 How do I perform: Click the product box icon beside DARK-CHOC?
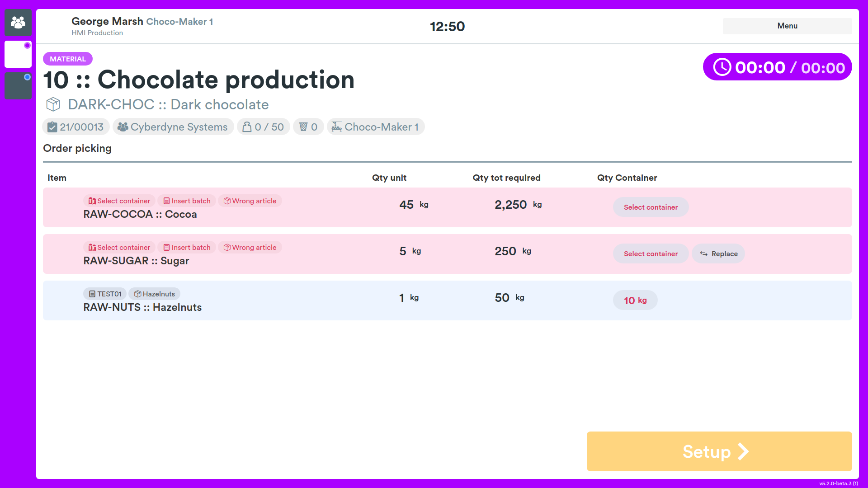tap(53, 104)
